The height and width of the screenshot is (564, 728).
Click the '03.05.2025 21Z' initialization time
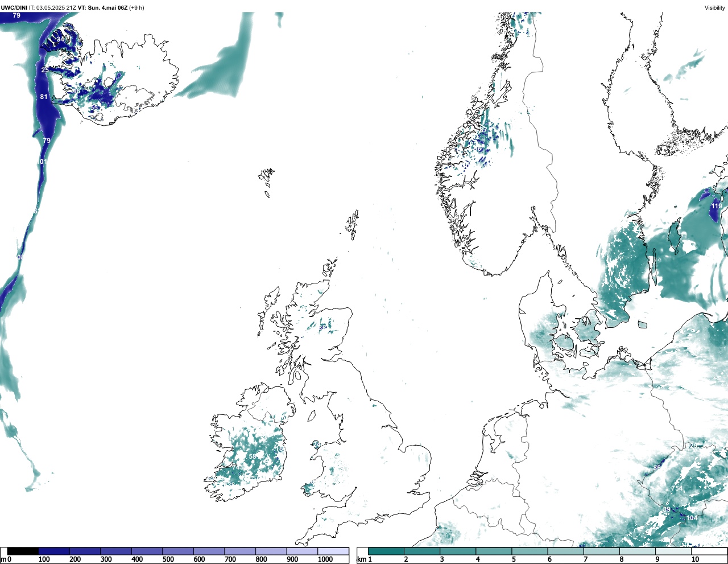56,7
